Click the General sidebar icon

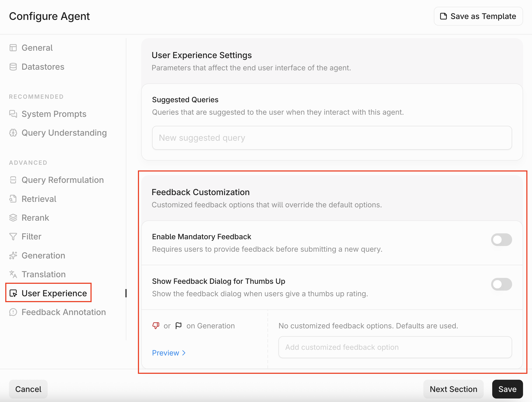pos(13,48)
